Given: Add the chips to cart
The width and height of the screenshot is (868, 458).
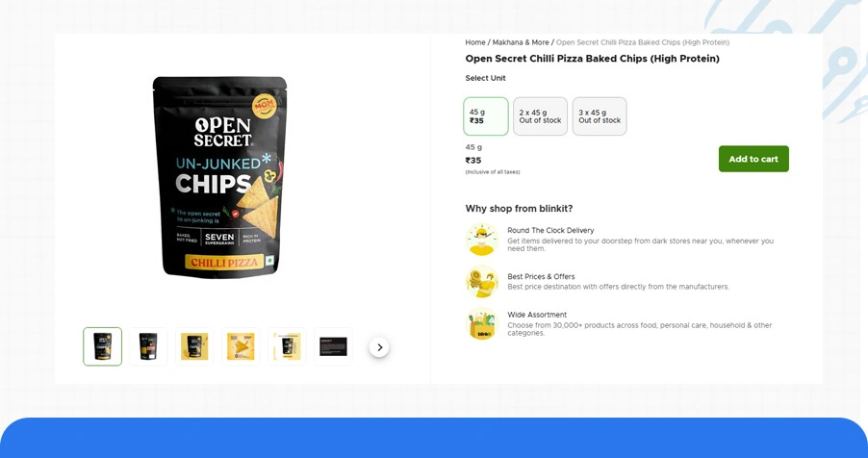Looking at the screenshot, I should (x=753, y=159).
